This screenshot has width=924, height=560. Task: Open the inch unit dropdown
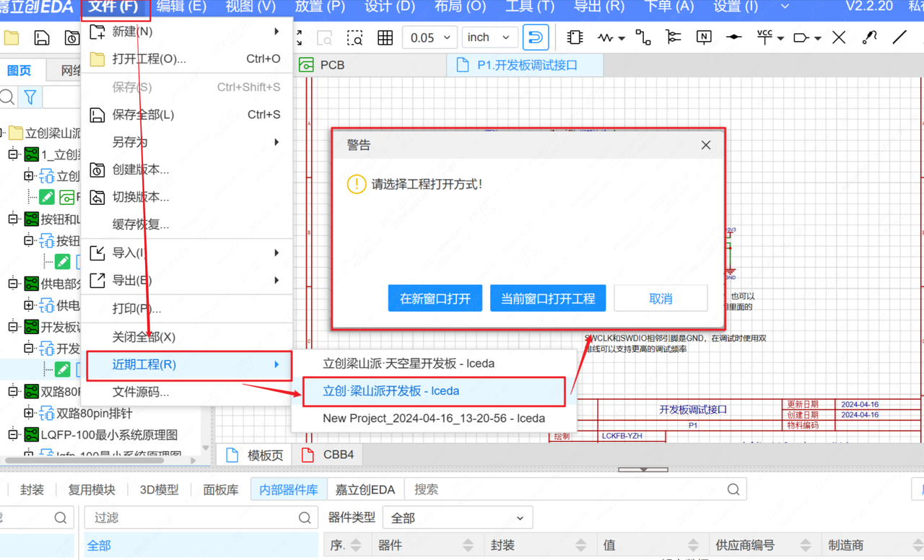489,38
